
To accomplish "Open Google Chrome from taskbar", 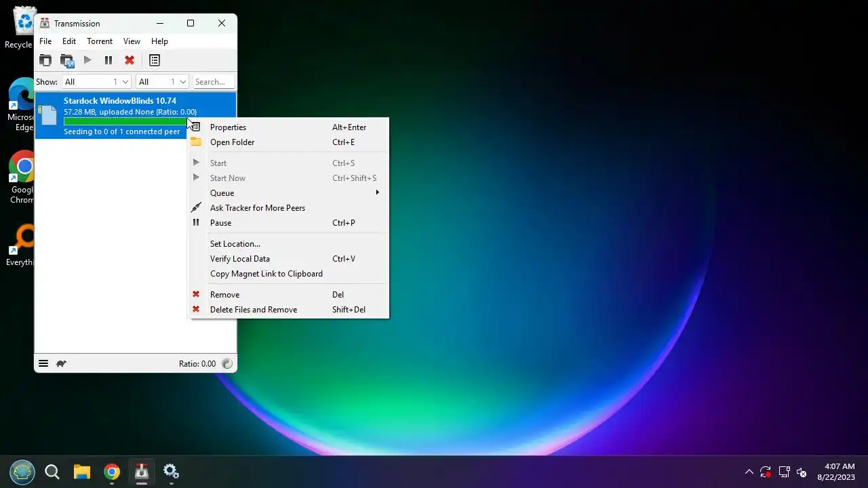I will point(112,472).
